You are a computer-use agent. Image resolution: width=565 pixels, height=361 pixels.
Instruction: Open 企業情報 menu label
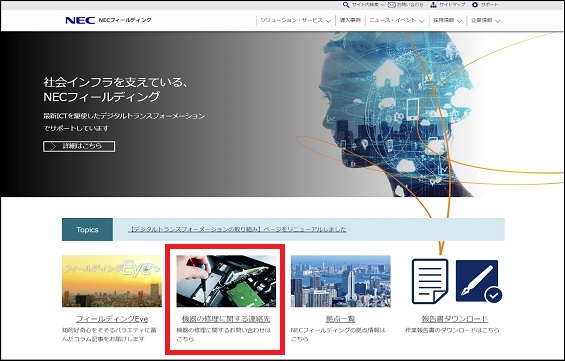coord(481,20)
